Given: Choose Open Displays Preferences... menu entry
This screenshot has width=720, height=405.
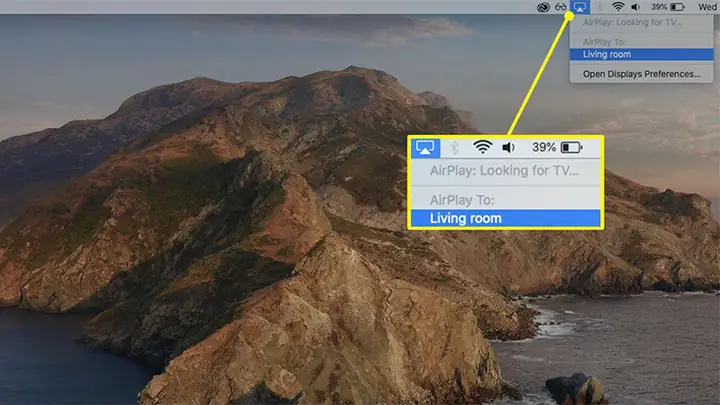Looking at the screenshot, I should click(641, 74).
